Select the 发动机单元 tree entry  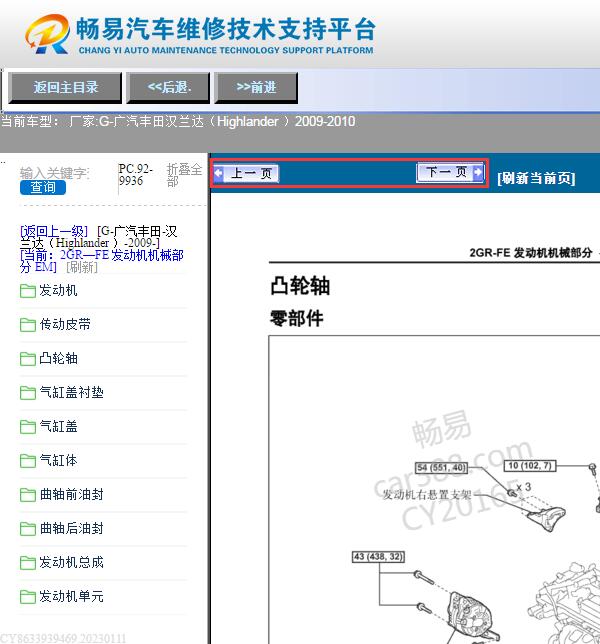[71, 596]
